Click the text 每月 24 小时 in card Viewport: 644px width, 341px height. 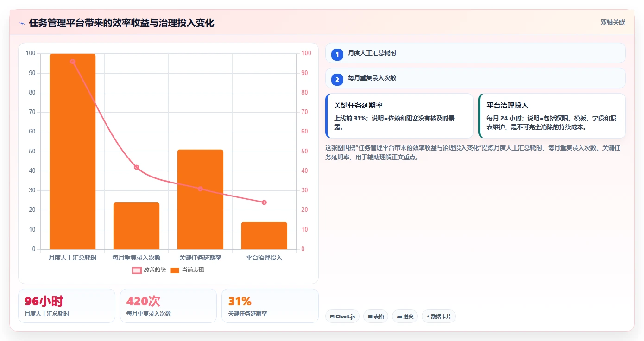(x=504, y=118)
